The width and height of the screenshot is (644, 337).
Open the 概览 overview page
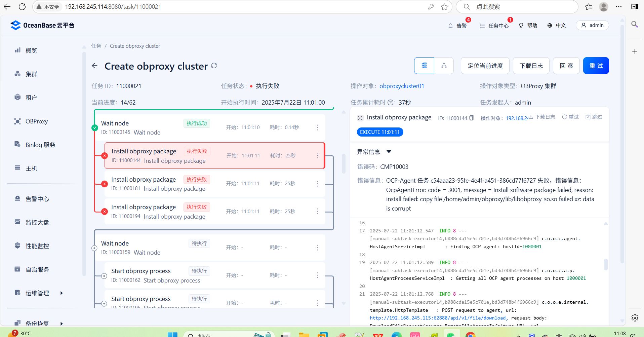[x=31, y=50]
